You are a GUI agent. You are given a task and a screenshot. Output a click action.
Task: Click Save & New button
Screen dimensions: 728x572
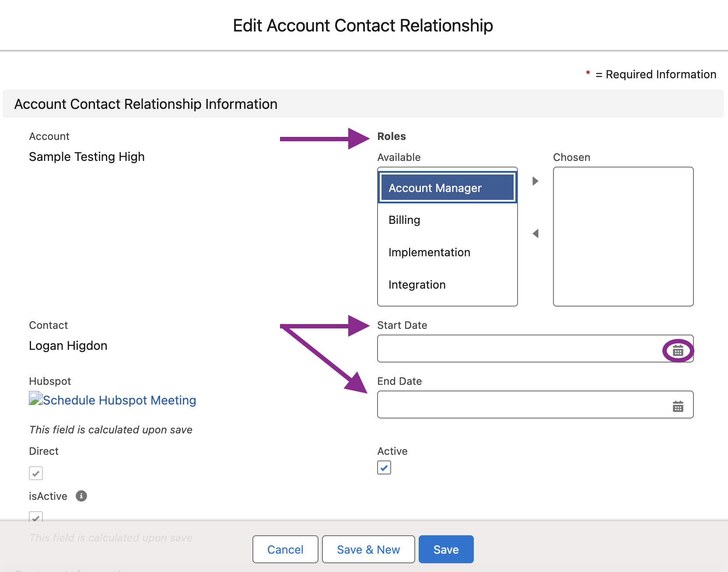click(x=368, y=549)
